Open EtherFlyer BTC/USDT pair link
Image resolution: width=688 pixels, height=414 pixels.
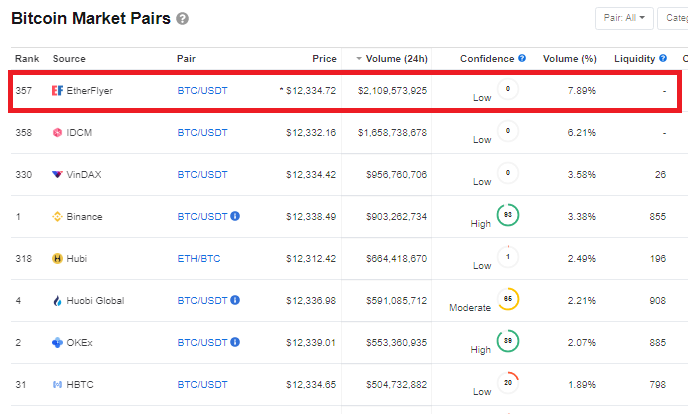202,91
